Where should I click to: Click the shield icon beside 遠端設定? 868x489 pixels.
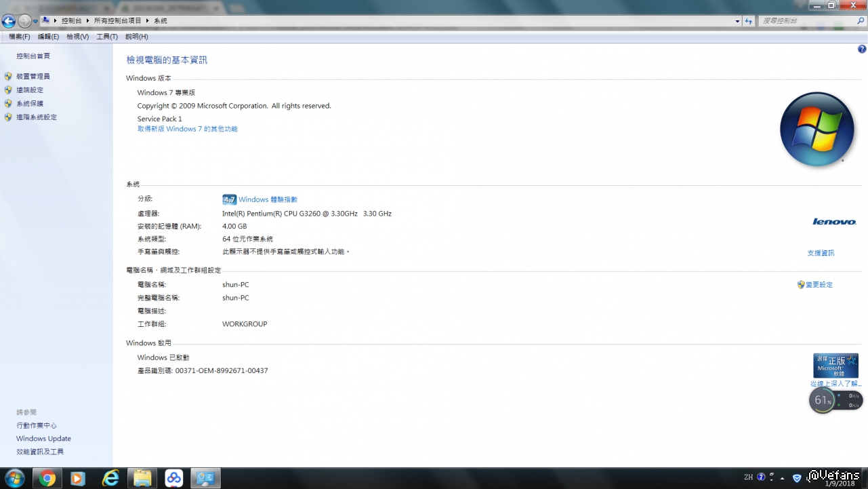(8, 90)
